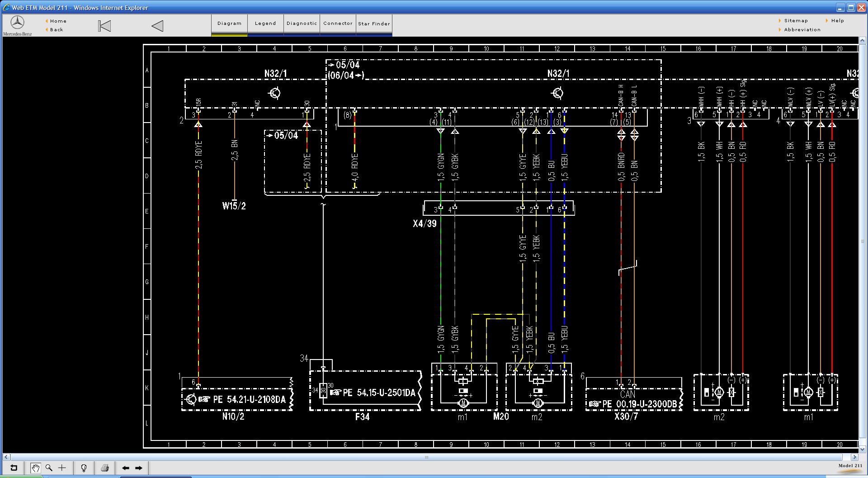Go to previous page with left arrow
The width and height of the screenshot is (868, 478).
[126, 468]
